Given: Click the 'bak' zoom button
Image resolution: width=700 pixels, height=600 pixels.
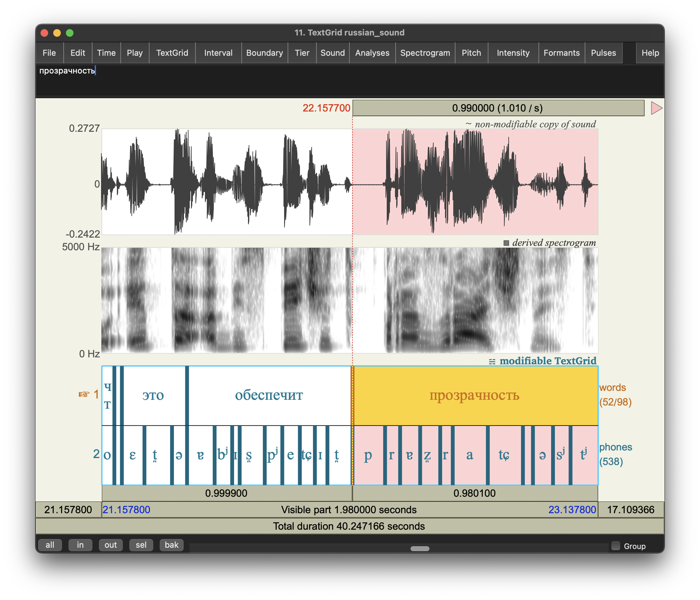Looking at the screenshot, I should (171, 545).
